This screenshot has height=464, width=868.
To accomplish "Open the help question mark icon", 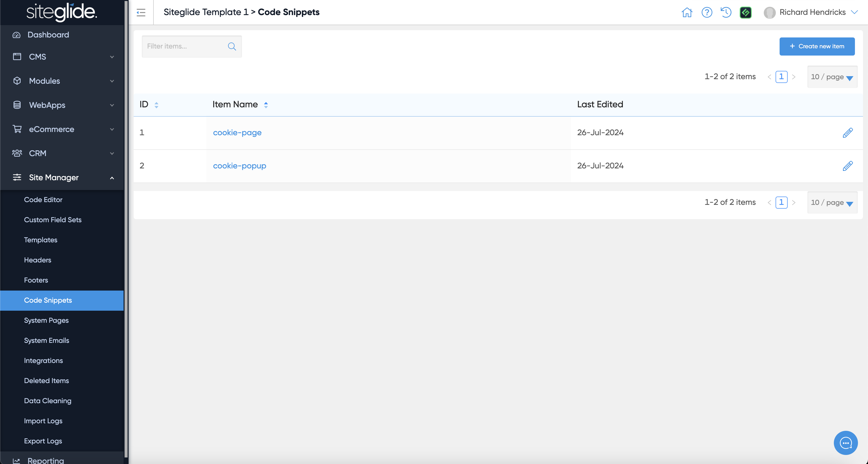I will point(707,13).
